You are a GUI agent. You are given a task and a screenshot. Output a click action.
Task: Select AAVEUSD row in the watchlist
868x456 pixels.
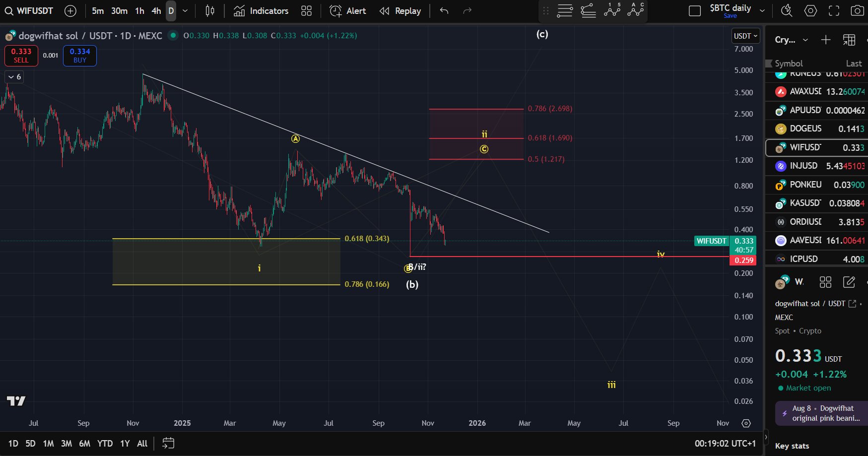click(x=817, y=241)
